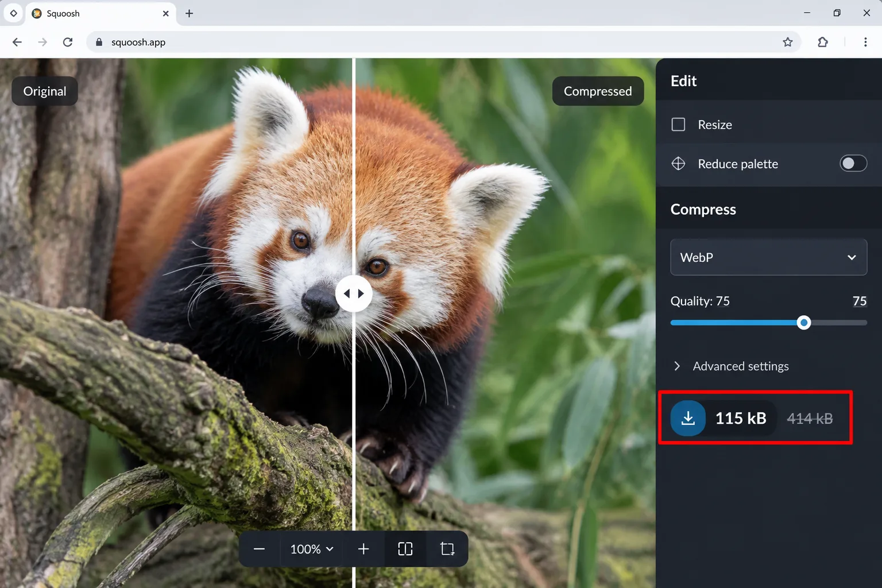This screenshot has width=882, height=588.
Task: Click the Edit heading
Action: (x=683, y=81)
